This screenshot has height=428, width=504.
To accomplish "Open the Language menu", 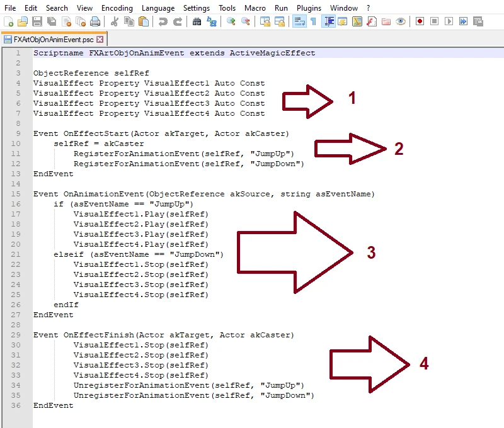I will (x=158, y=8).
